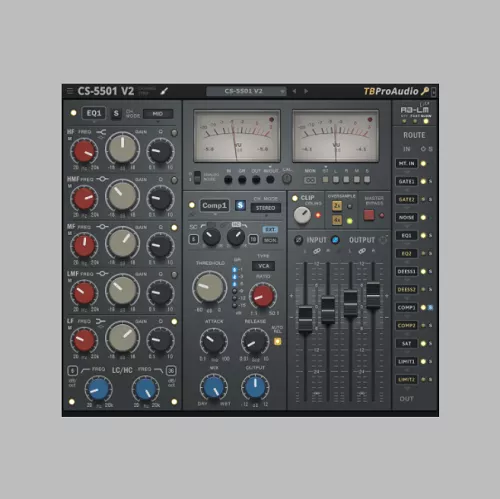This screenshot has width=500, height=499.
Task: Toggle the Master Bypass red button
Action: coord(369,215)
